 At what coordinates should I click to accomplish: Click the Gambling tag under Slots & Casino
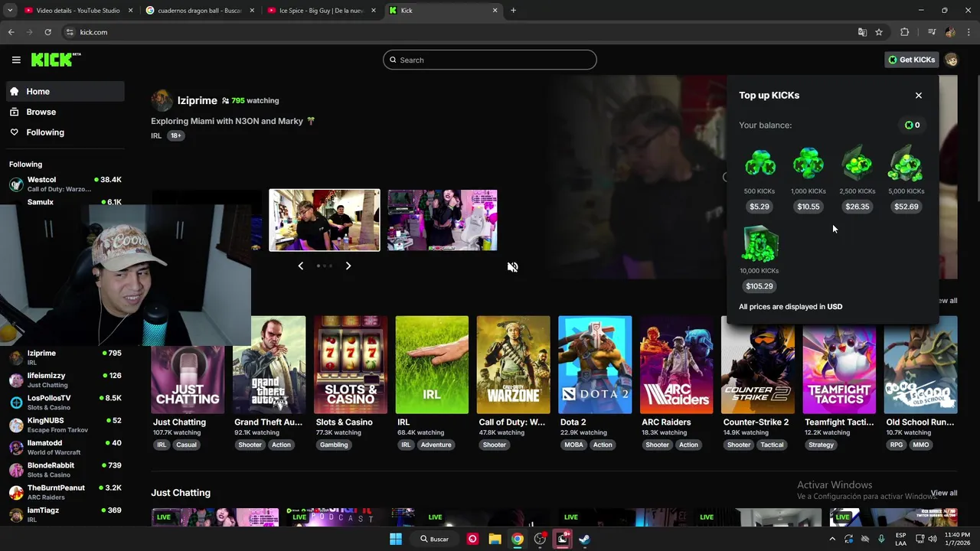point(334,445)
